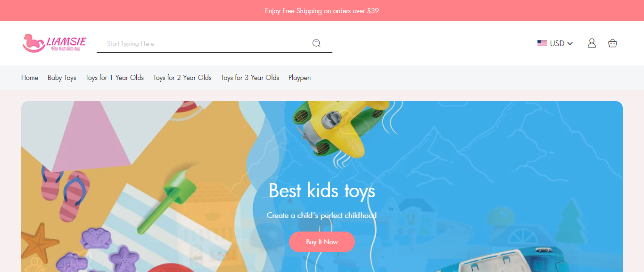Viewport: 644px width, 272px height.
Task: Click the yellow toy airplane in banner
Action: click(x=338, y=126)
